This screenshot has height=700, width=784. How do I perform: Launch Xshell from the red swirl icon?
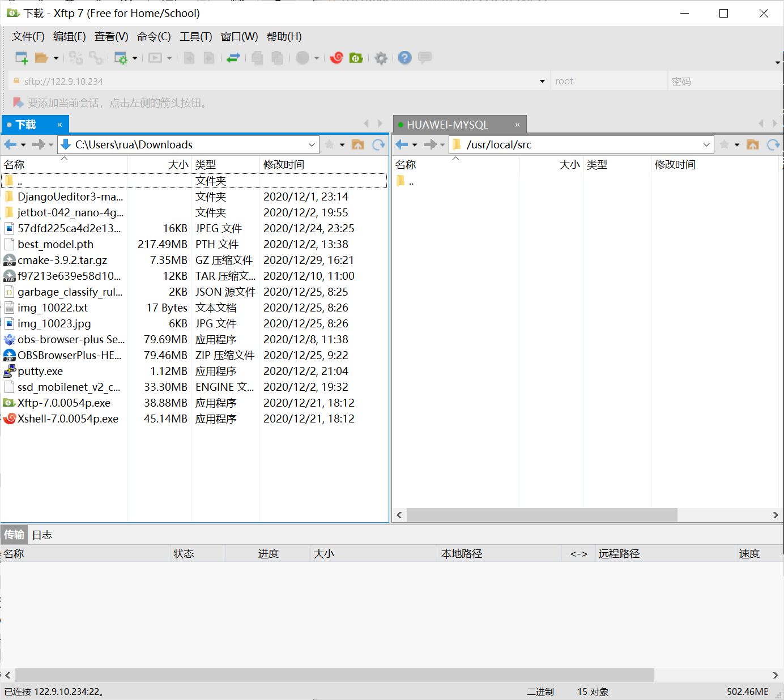tap(336, 58)
